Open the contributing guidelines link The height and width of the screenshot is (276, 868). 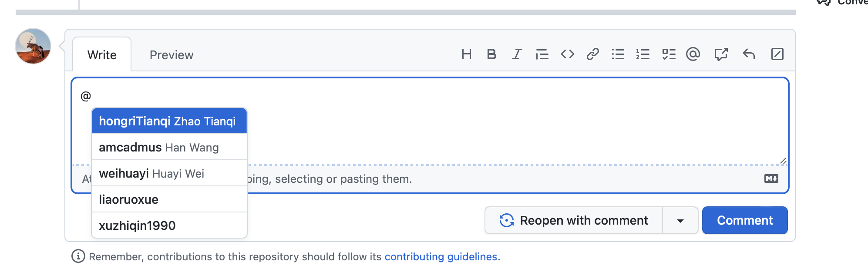point(441,257)
